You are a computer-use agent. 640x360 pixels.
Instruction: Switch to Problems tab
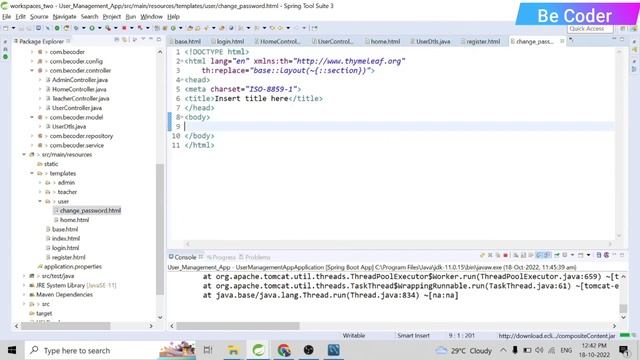[x=254, y=257]
